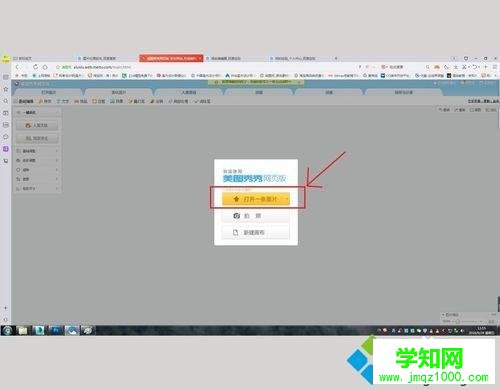Click the underlined link at sub-toolbar right end
This screenshot has width=500, height=389.
click(483, 101)
